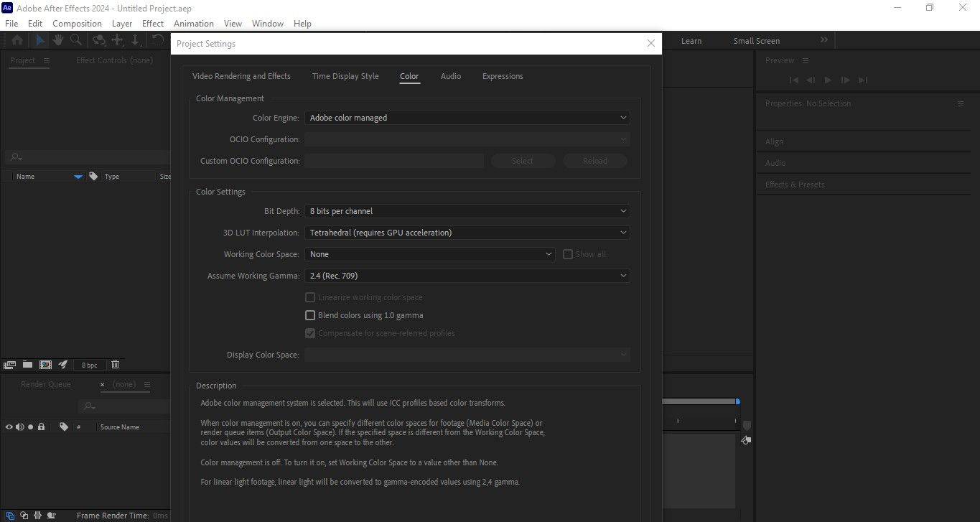This screenshot has height=522, width=980.
Task: Click the trash icon to delete project items
Action: click(x=115, y=365)
